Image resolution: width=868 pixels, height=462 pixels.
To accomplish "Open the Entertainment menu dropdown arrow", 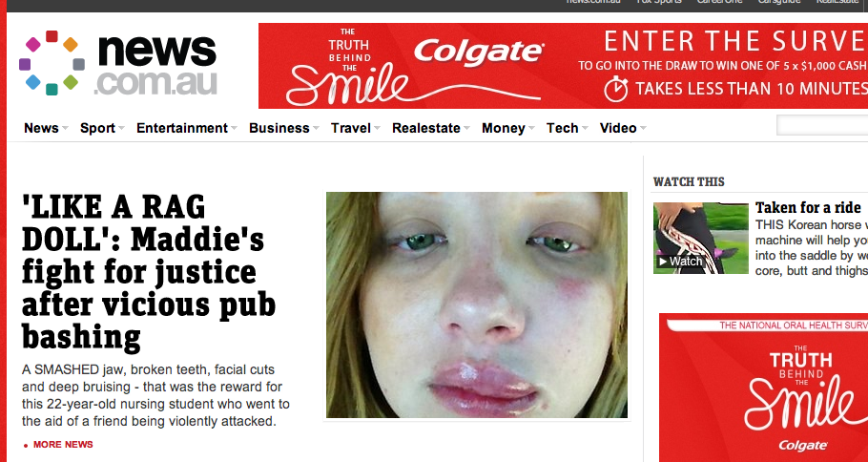I will coord(234,129).
